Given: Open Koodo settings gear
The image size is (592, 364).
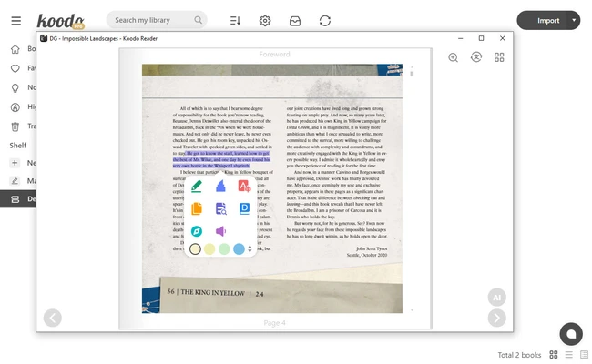Looking at the screenshot, I should (265, 21).
